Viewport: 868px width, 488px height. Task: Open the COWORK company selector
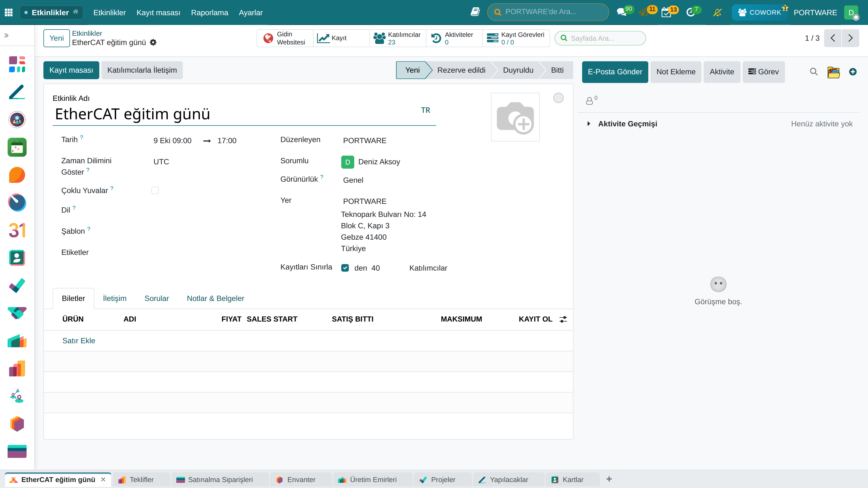[759, 12]
